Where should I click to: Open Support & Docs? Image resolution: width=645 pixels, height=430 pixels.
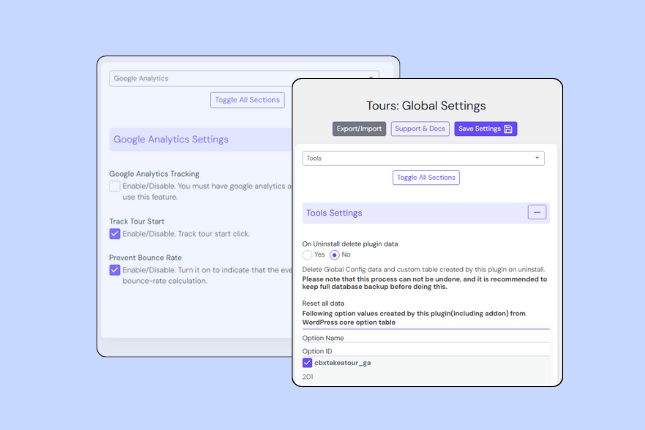(420, 129)
